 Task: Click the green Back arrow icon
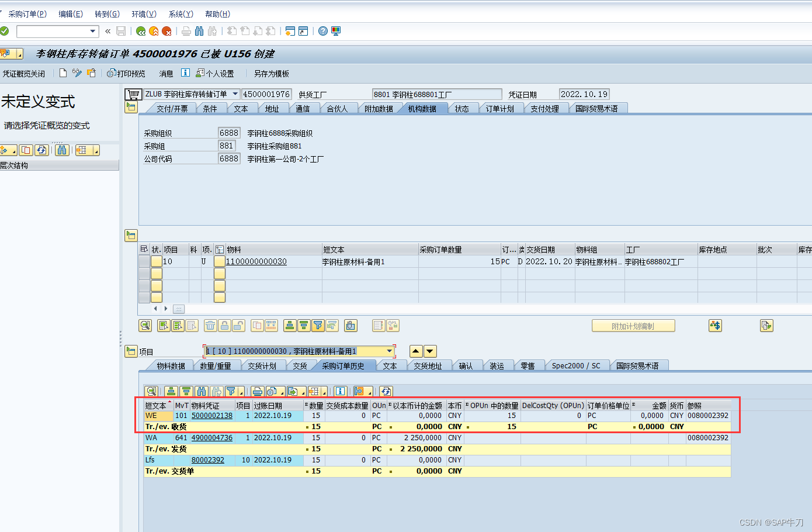141,31
